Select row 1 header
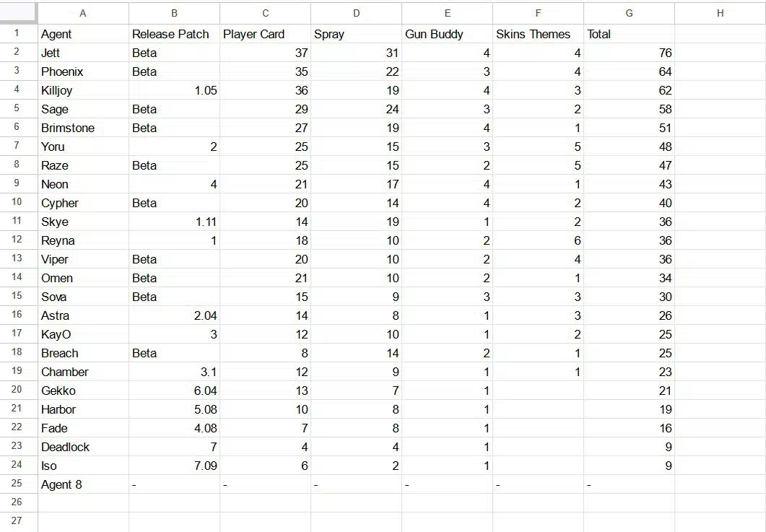 tap(19, 34)
